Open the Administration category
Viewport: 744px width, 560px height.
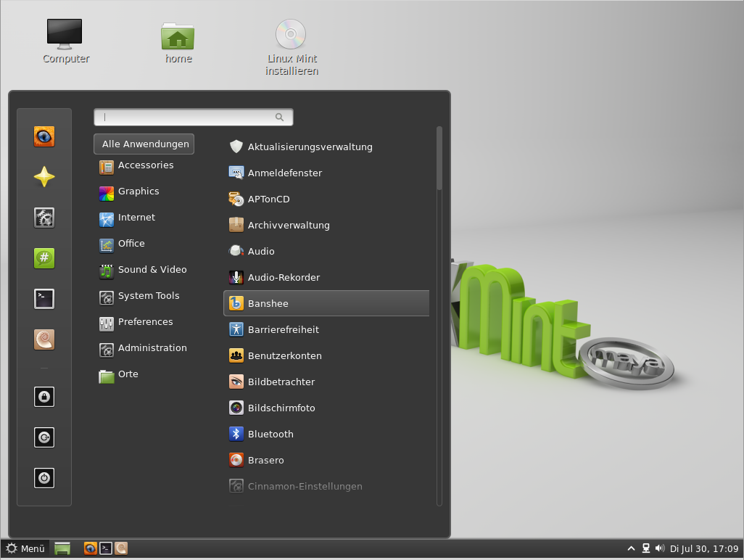click(152, 348)
